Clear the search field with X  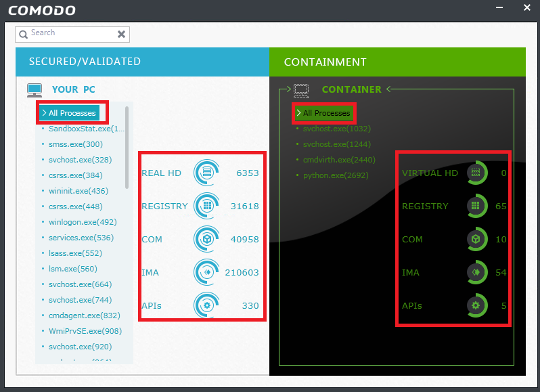coord(121,34)
